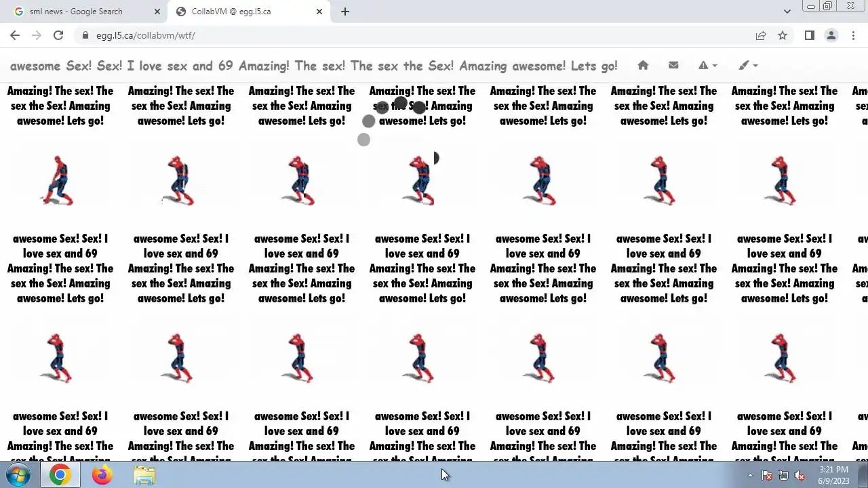
Task: Open Chrome profile avatar menu
Action: (x=831, y=35)
